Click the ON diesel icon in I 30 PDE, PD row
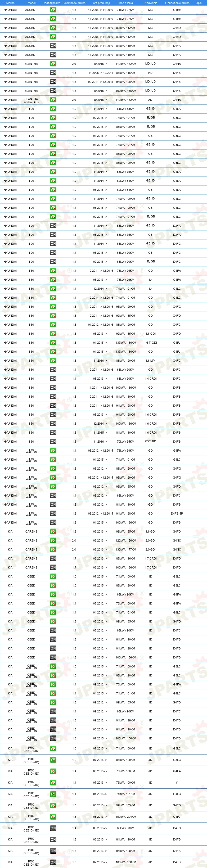207x868 pixels. point(53,442)
